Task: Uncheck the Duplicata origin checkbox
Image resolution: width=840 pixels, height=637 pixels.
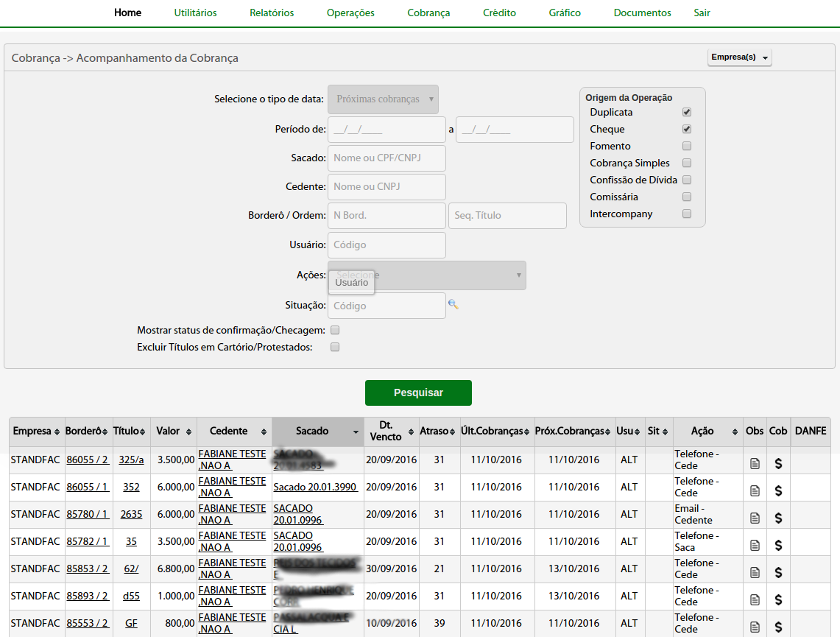Action: click(x=687, y=112)
